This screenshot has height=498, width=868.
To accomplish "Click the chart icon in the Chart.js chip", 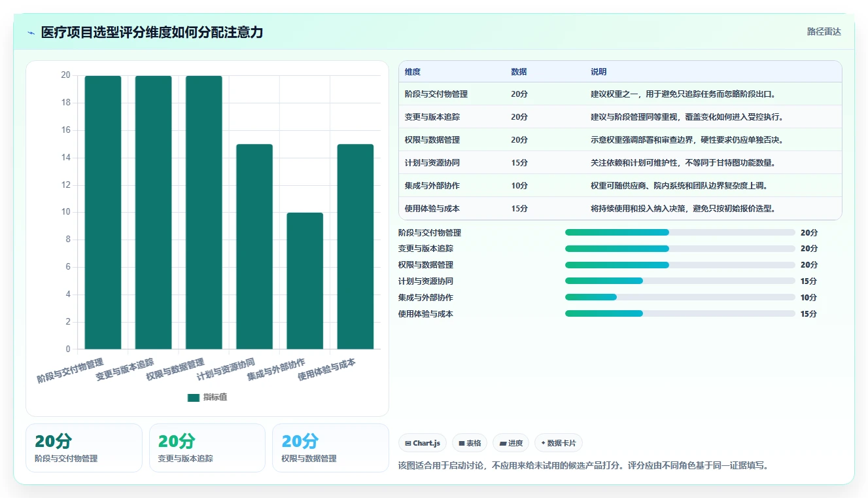I will 408,444.
